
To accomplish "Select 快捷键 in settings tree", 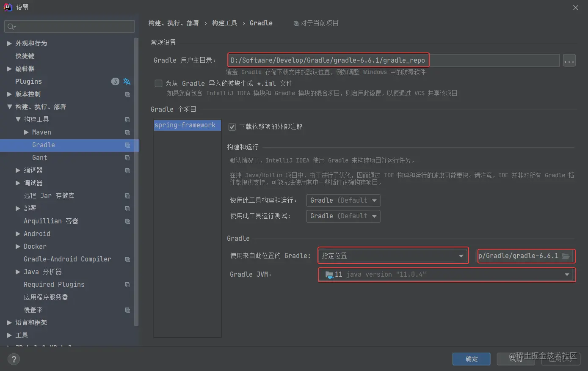I will 25,56.
